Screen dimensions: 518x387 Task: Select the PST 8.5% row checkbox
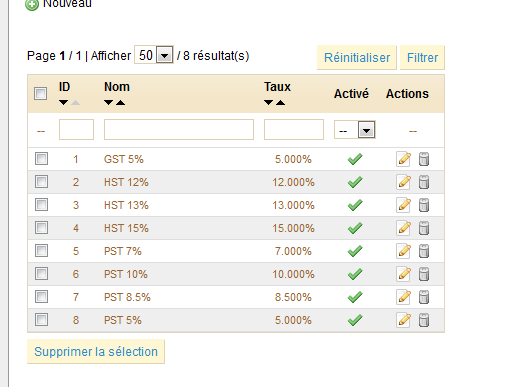(x=41, y=297)
